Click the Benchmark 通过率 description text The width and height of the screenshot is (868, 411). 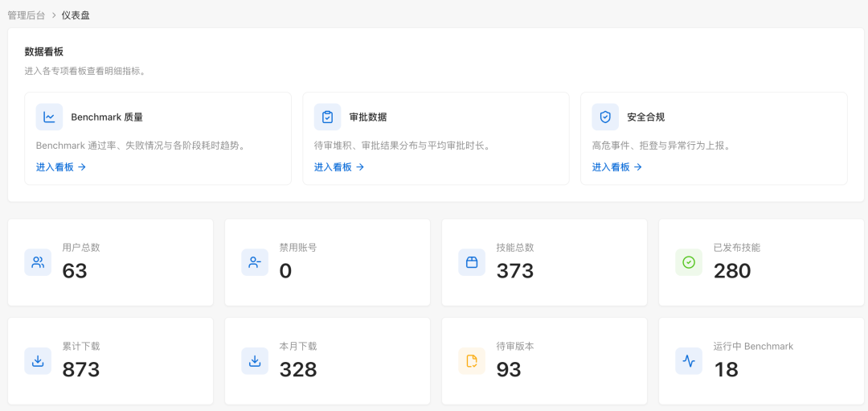(x=141, y=146)
